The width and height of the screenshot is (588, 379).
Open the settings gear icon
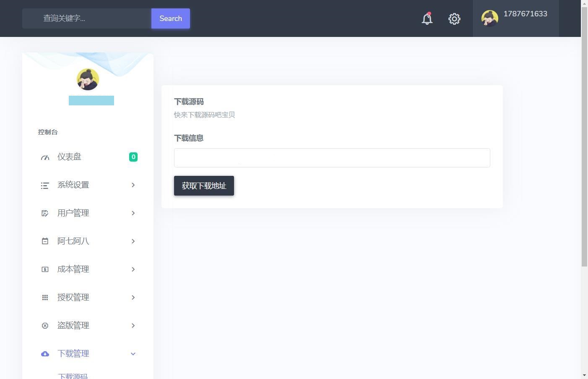(454, 19)
